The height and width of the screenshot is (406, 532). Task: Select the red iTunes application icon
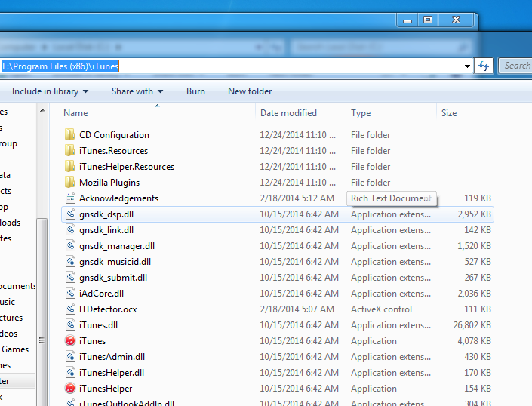point(70,340)
